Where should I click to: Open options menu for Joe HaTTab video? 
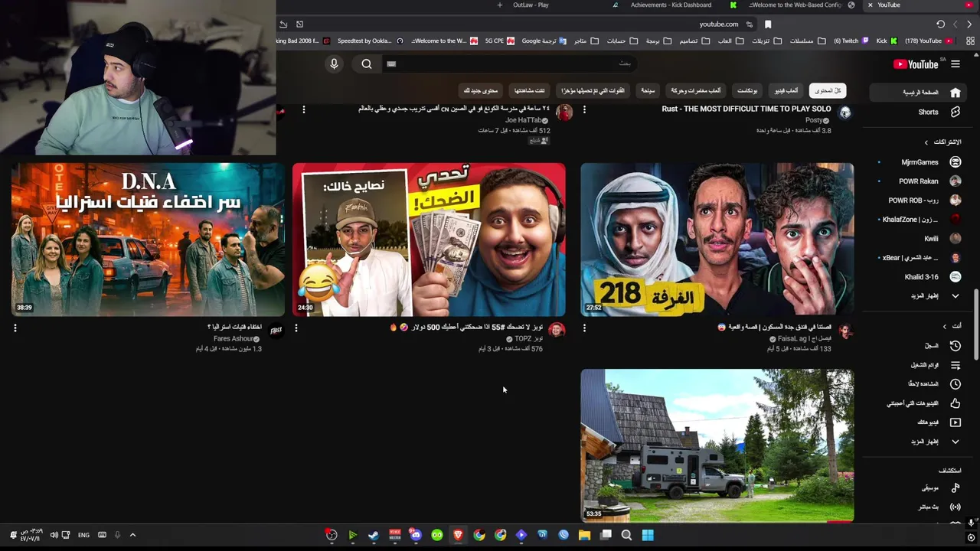(304, 110)
